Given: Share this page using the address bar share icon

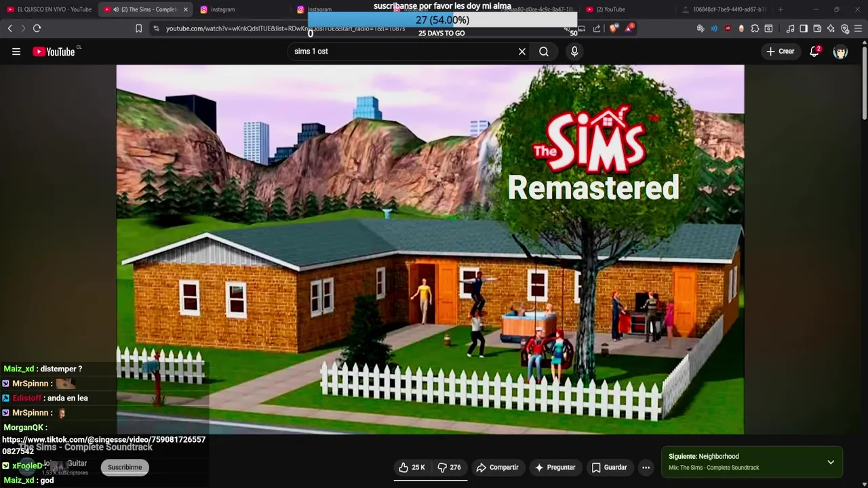Looking at the screenshot, I should click(597, 28).
